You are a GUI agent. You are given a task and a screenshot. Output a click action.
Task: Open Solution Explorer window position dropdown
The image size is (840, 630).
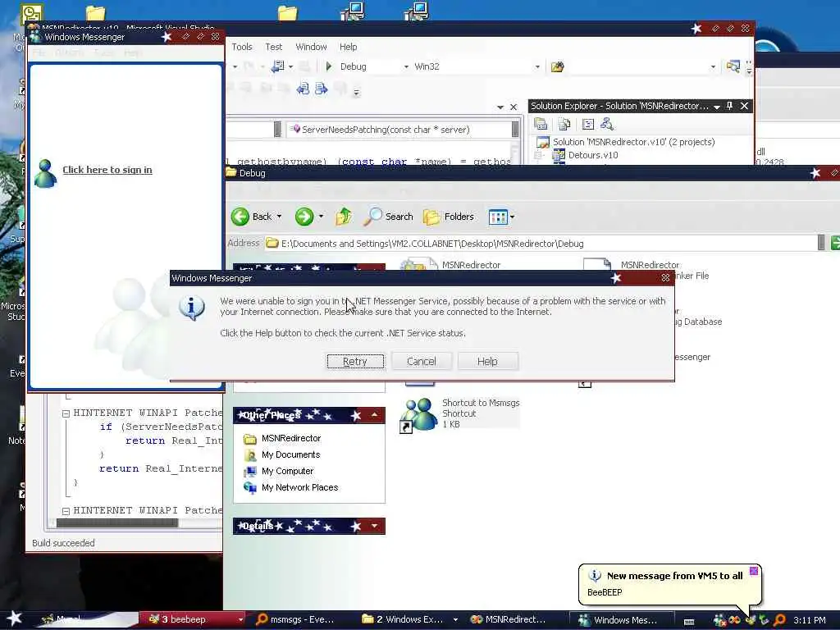click(x=717, y=107)
